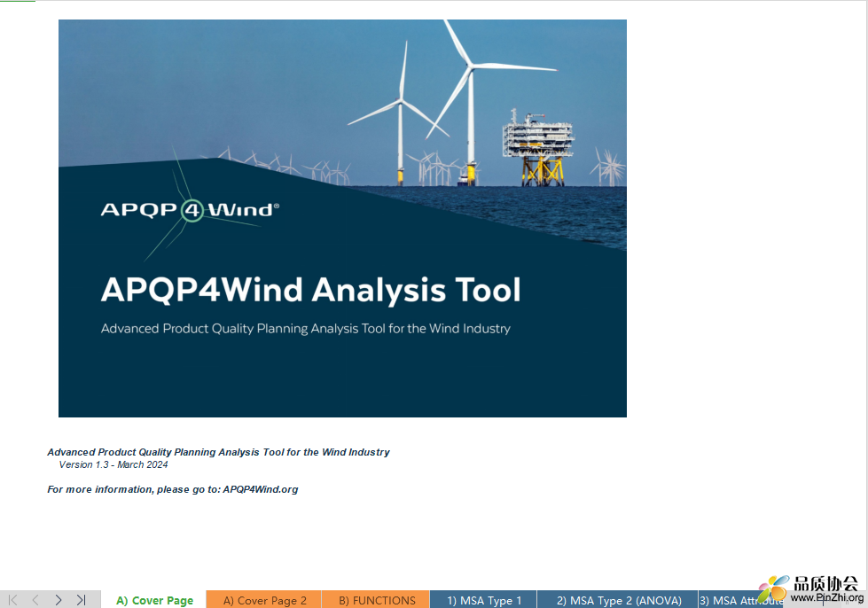This screenshot has height=608, width=868.
Task: Switch to A) Cover Page 2 tab
Action: coord(264,600)
